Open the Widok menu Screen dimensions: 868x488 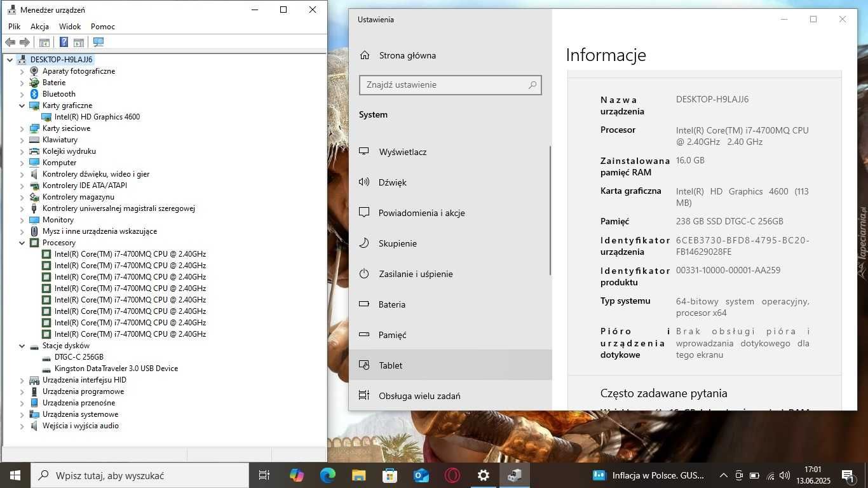pyautogui.click(x=70, y=27)
